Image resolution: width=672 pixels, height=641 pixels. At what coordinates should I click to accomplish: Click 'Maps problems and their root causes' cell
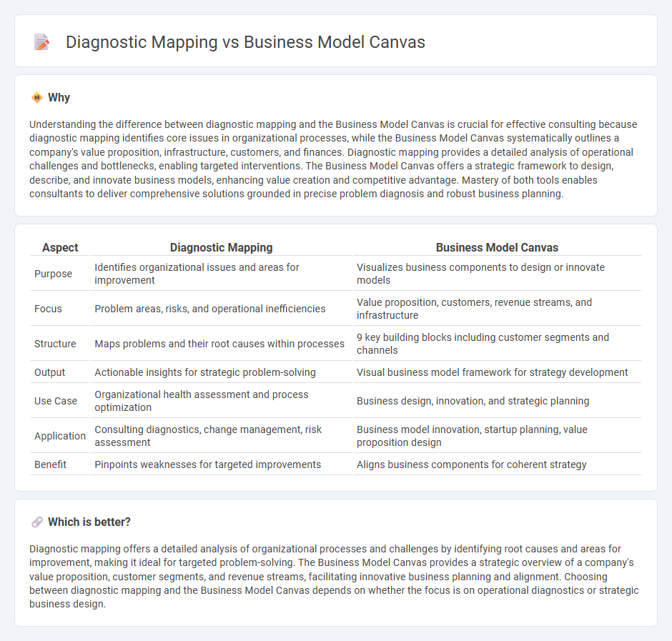[x=221, y=344]
